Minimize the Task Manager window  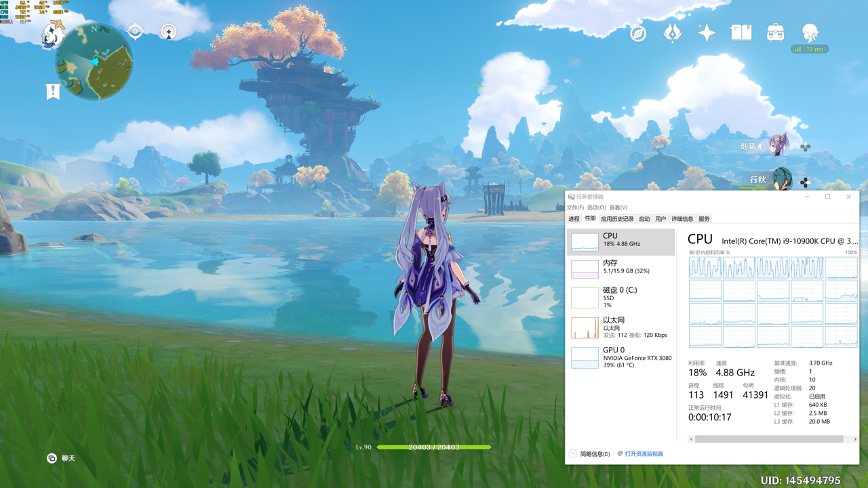(x=807, y=197)
